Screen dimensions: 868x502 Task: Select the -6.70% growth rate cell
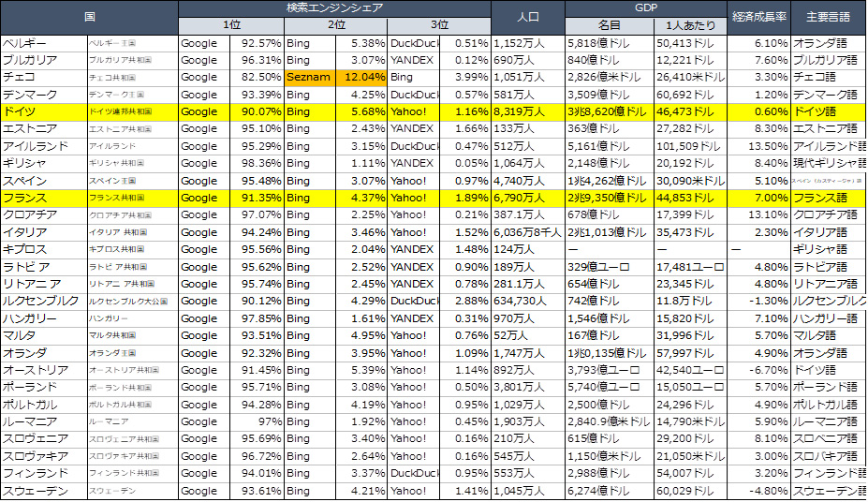pyautogui.click(x=759, y=370)
